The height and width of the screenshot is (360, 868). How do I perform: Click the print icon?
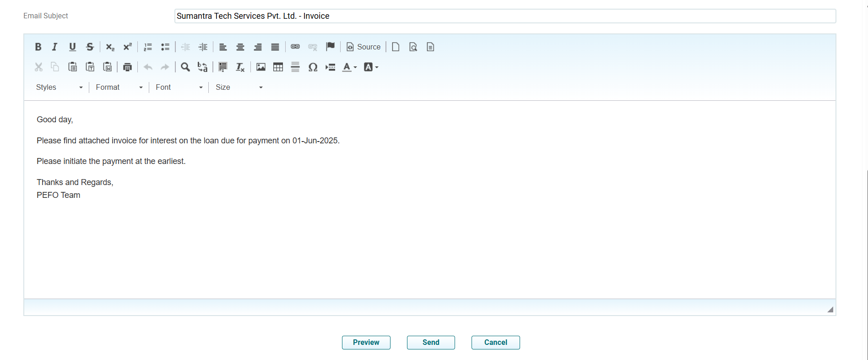pyautogui.click(x=127, y=67)
